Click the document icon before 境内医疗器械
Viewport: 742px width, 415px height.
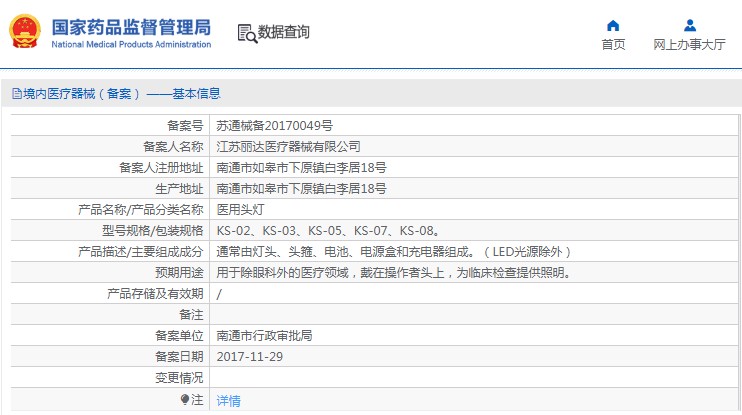(16, 94)
